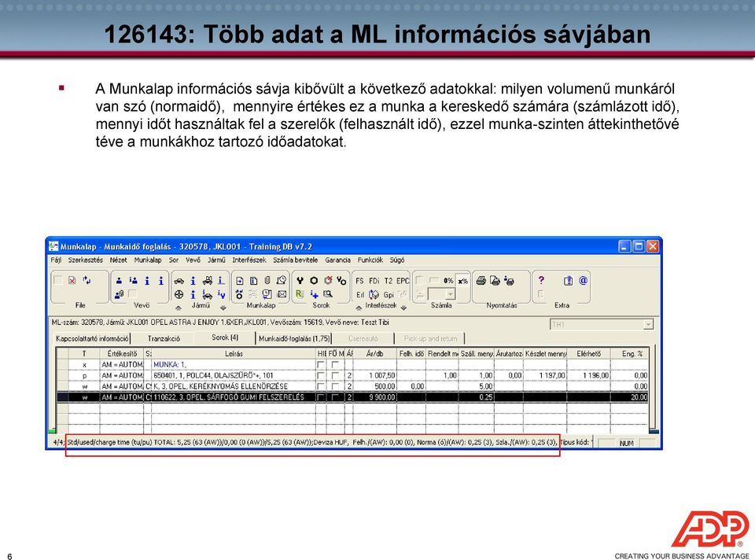Click the Leírás column header

(234, 353)
